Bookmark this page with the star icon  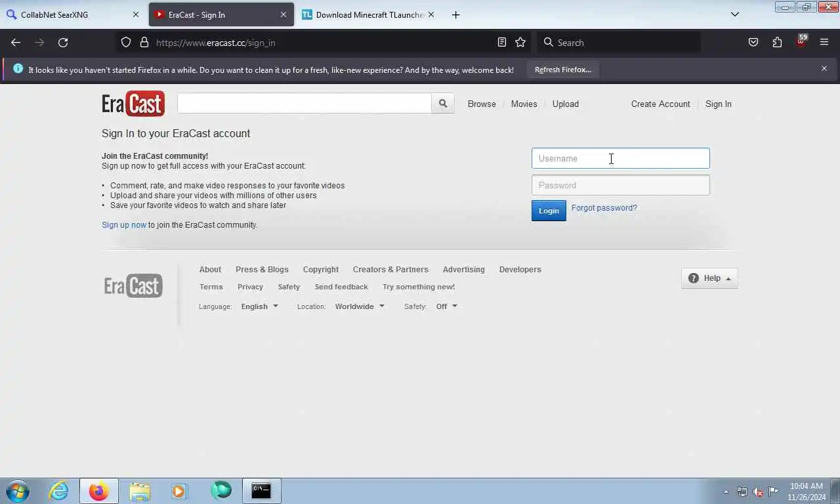[x=520, y=43]
